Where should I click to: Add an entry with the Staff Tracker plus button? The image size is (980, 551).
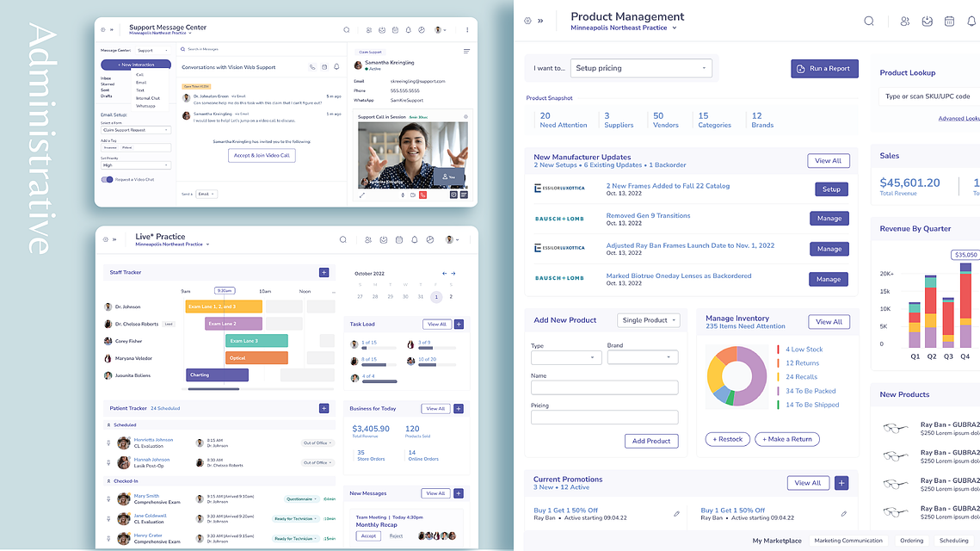pyautogui.click(x=324, y=272)
